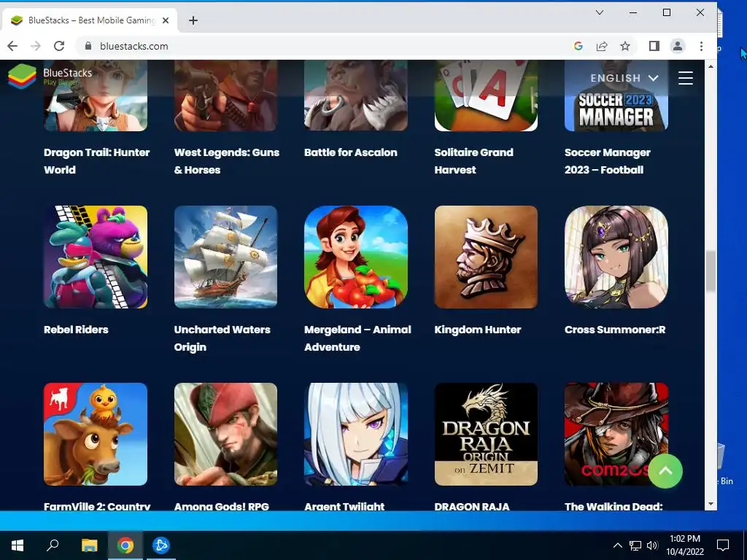Click 'Soccer Manager 2023 – Football' title
The width and height of the screenshot is (747, 560).
click(608, 161)
